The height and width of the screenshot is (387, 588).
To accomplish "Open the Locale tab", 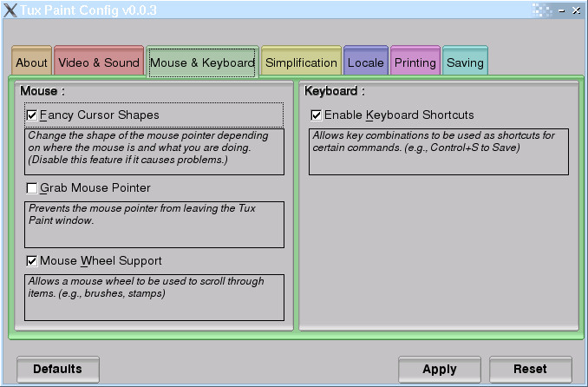I will click(366, 62).
